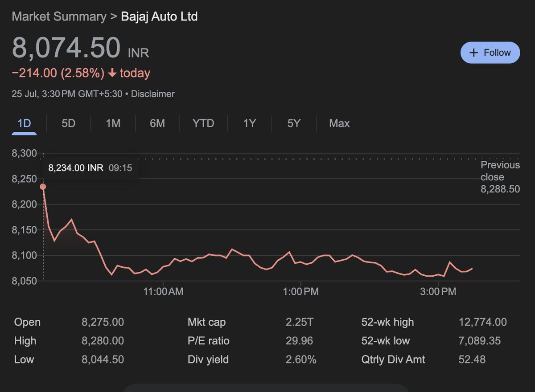The image size is (535, 392).
Task: Click the 8,150 y-axis label
Action: pyautogui.click(x=24, y=230)
